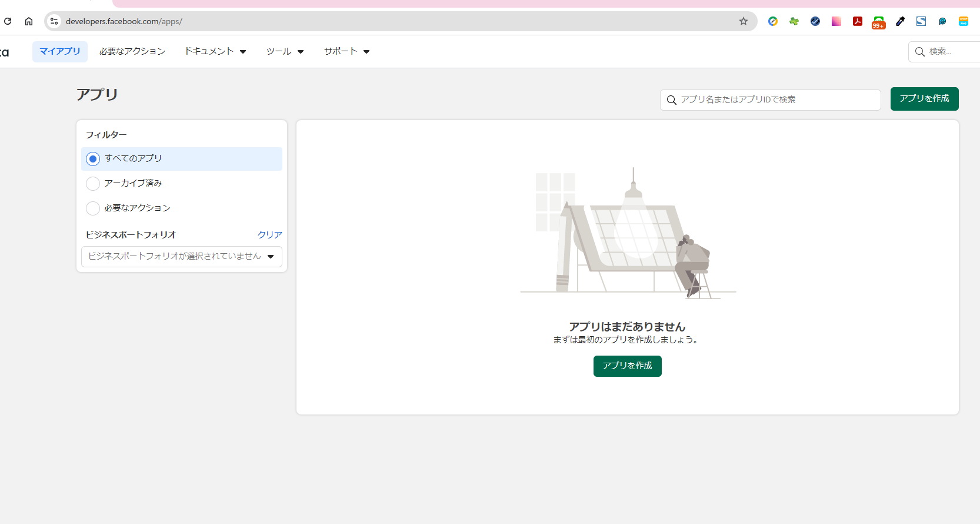Screen dimensions: 980x524
Task: Clear the business portfolio filter with クリア
Action: (x=270, y=234)
